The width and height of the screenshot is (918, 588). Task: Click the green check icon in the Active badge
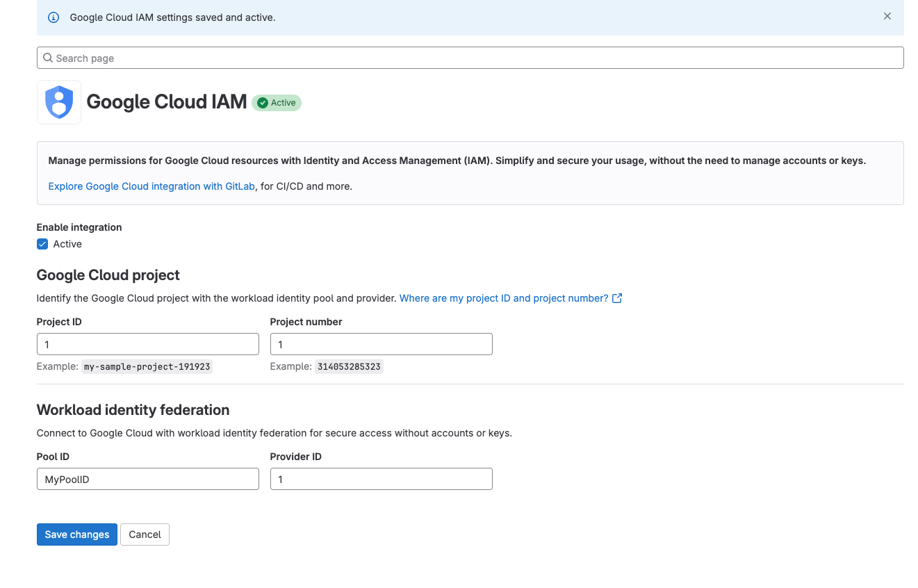click(263, 103)
